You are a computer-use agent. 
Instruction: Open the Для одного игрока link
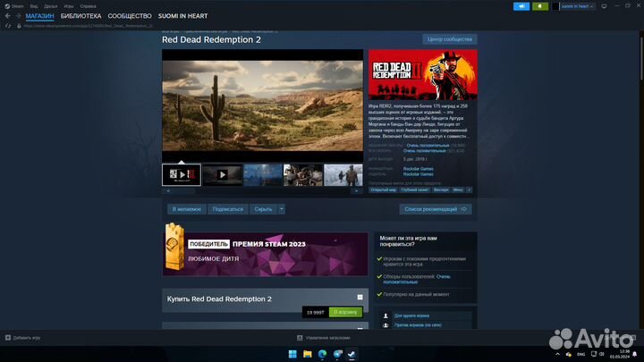coord(411,316)
